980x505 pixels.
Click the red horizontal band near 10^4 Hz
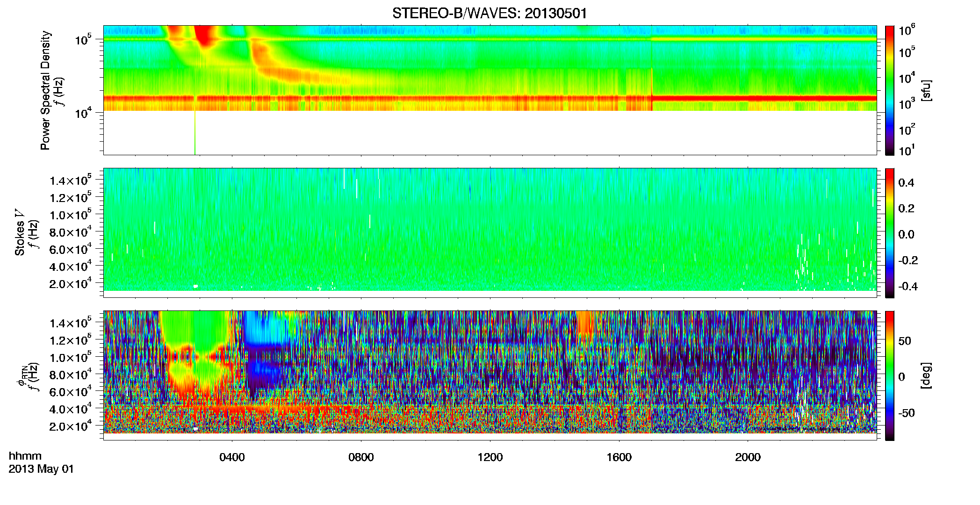click(x=490, y=99)
